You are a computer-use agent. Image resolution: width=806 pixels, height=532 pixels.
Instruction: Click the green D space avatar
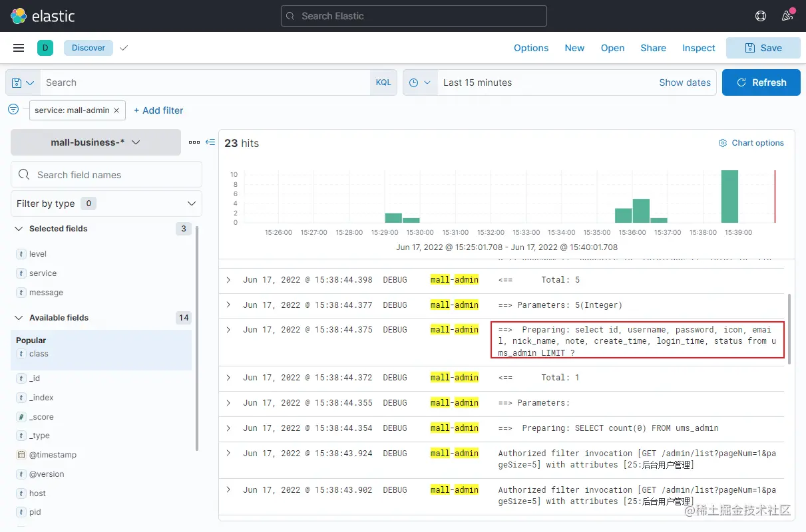45,48
